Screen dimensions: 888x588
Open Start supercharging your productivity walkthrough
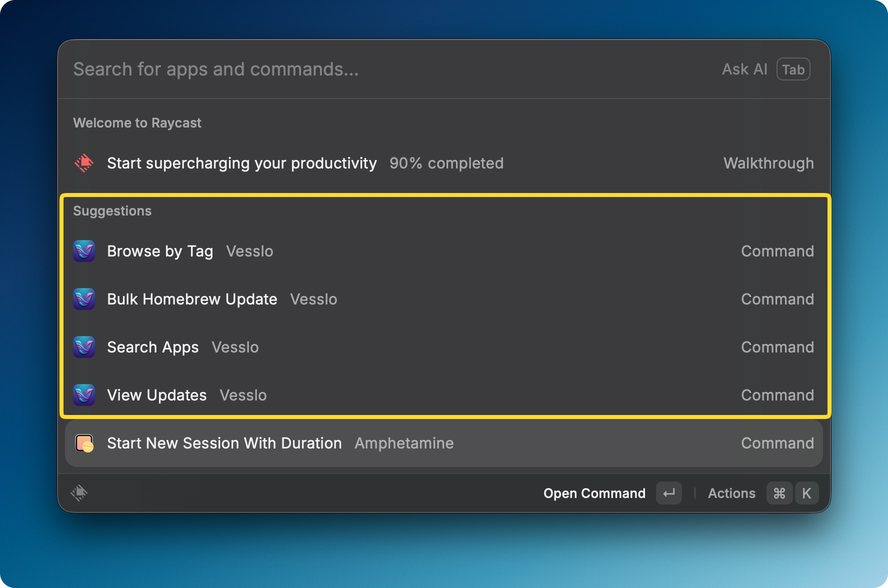point(444,163)
